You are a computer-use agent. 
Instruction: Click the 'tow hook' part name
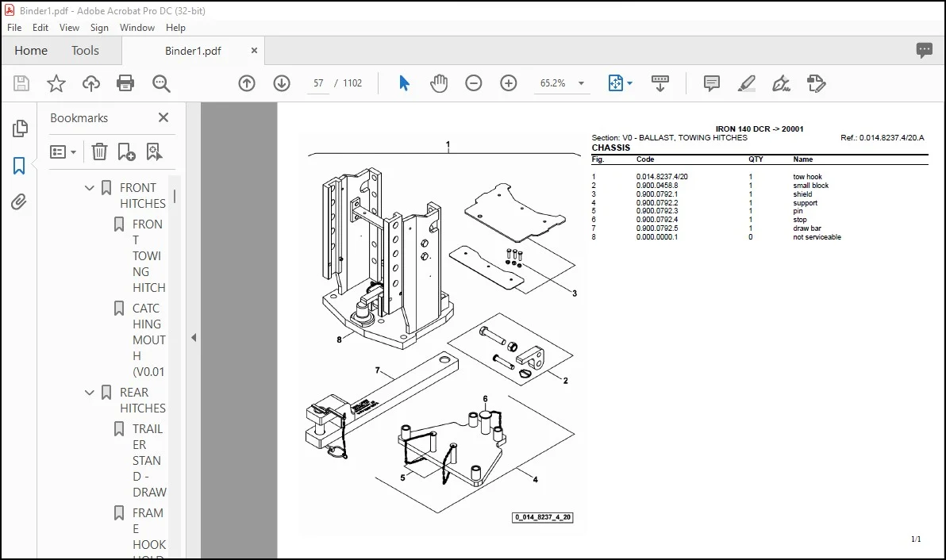pos(807,177)
